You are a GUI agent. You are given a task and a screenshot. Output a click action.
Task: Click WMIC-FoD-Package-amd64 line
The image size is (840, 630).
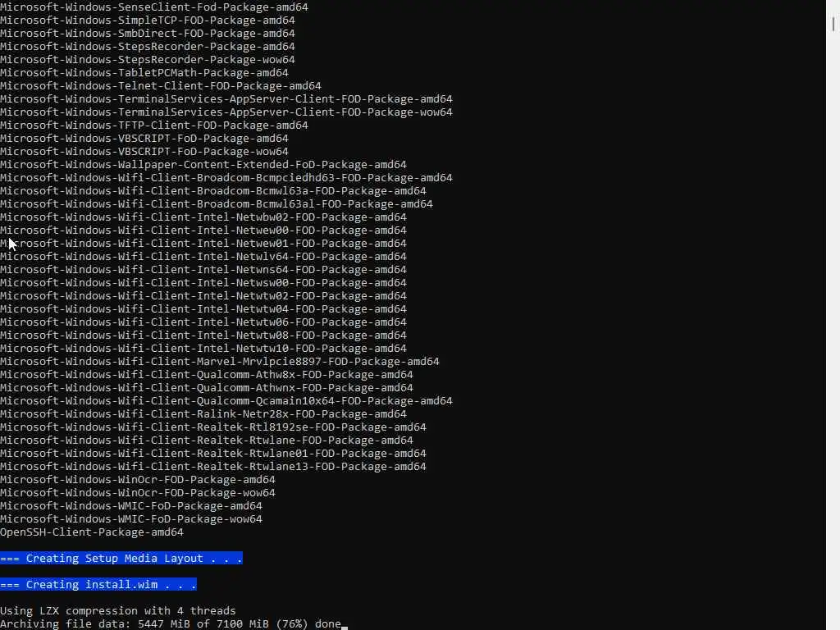[x=131, y=505]
